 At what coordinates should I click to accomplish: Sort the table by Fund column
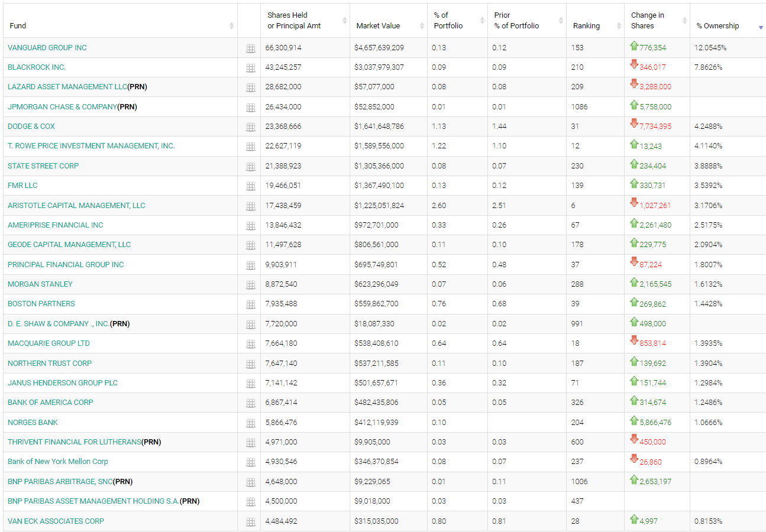pos(119,21)
